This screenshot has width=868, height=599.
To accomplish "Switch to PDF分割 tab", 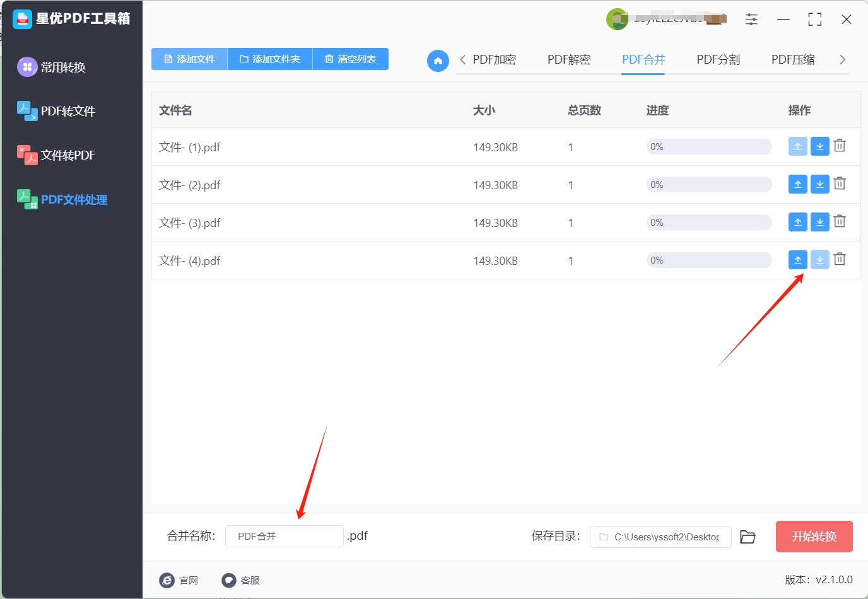I will [718, 59].
